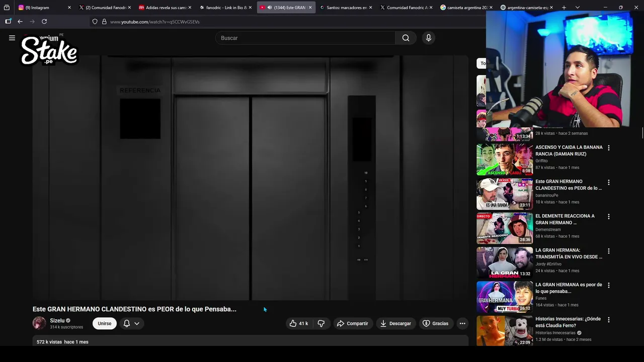Click the magnifier search button
The image size is (644, 362).
pos(406,38)
